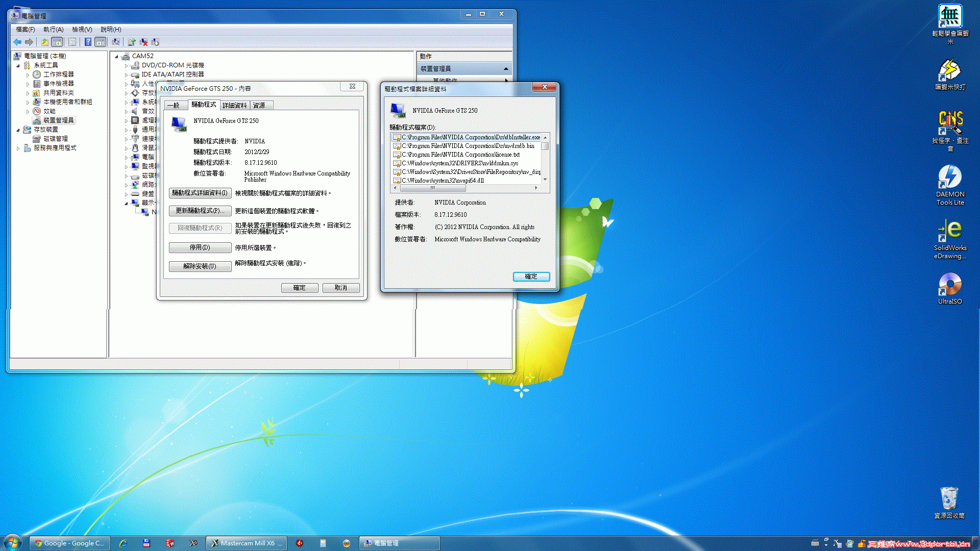Click the Back arrow in toolbar
Image resolution: width=980 pixels, height=551 pixels.
click(x=17, y=42)
